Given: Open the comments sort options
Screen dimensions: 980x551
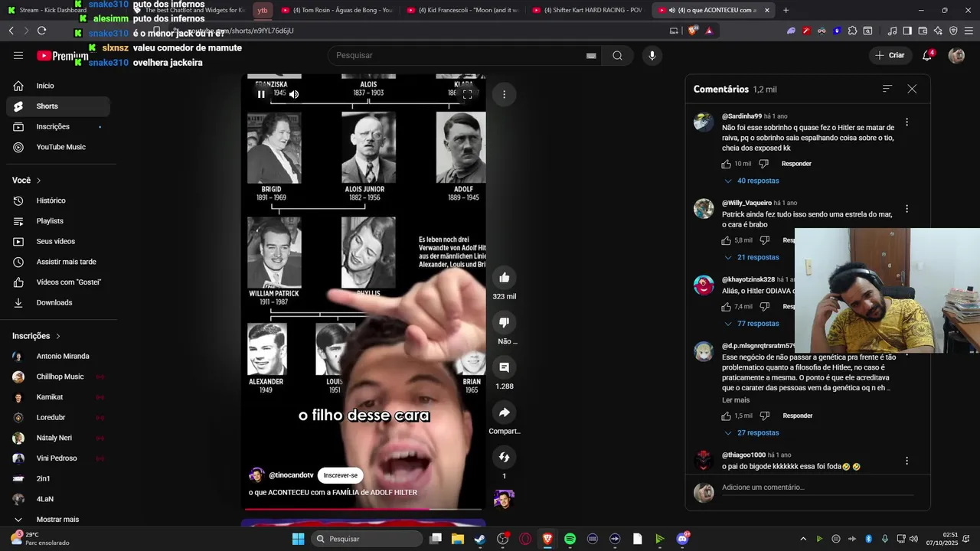Looking at the screenshot, I should 887,89.
